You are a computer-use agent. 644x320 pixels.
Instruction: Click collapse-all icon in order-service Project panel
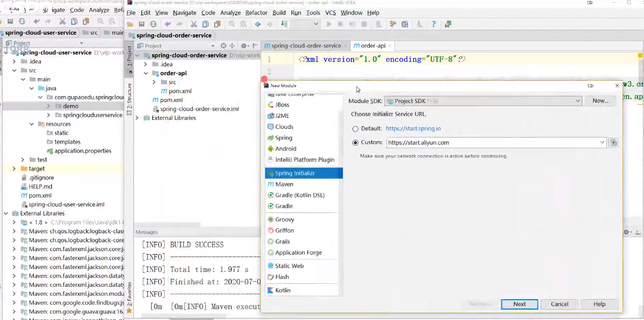232,46
